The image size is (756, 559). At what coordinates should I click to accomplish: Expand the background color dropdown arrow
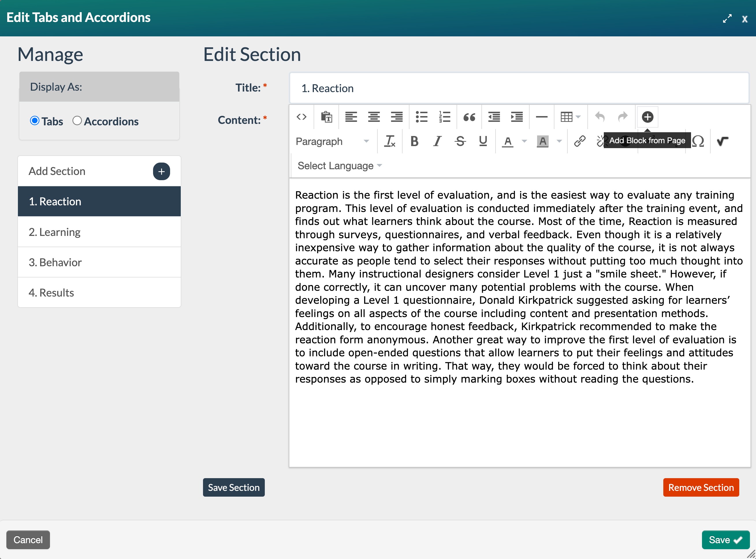(x=559, y=141)
